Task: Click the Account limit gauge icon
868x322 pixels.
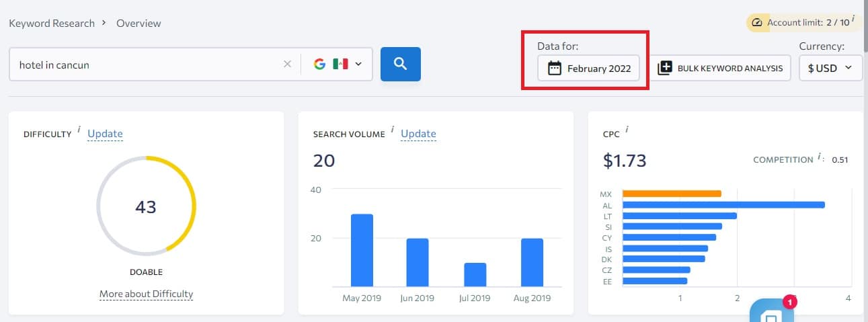Action: pyautogui.click(x=757, y=23)
